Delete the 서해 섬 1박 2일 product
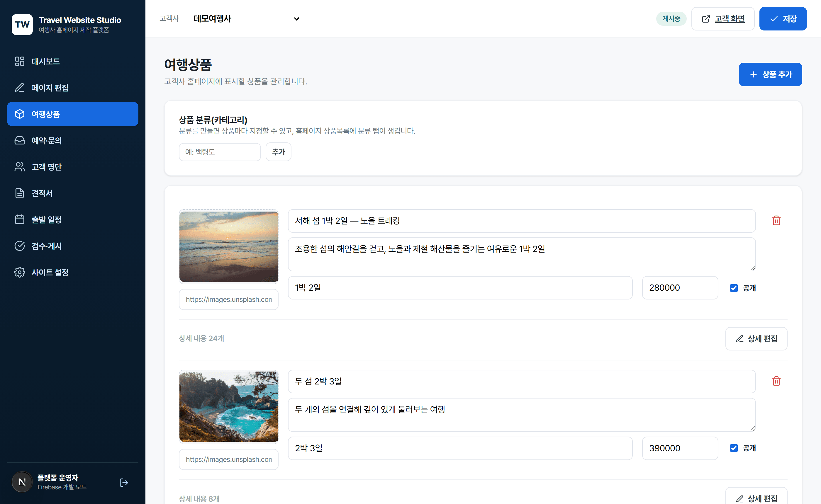Image resolution: width=821 pixels, height=504 pixels. 776,221
